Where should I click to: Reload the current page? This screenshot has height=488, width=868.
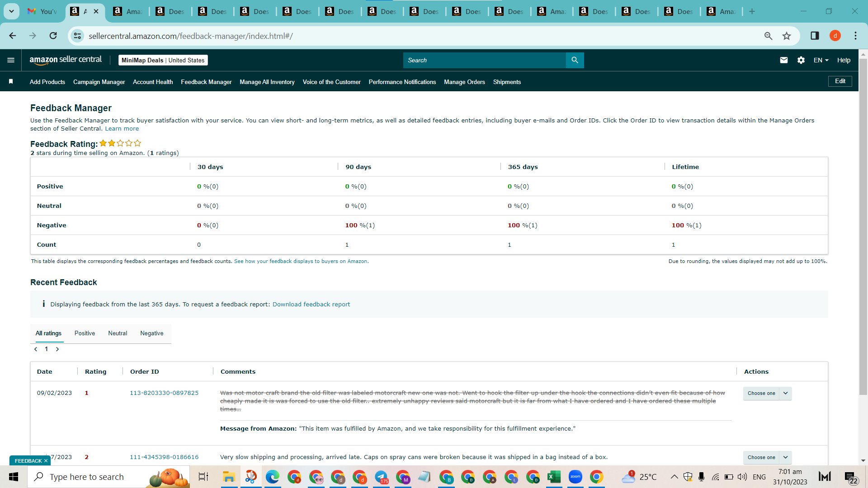tap(53, 36)
